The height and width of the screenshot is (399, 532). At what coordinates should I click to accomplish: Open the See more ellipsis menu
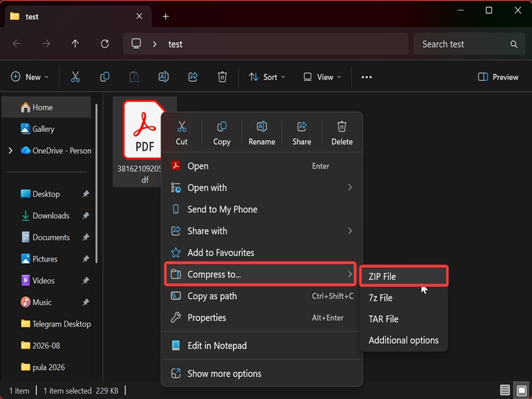pos(367,77)
